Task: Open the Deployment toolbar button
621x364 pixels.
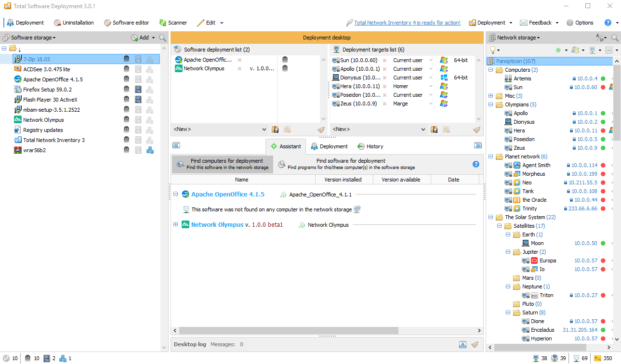Action: (25, 23)
